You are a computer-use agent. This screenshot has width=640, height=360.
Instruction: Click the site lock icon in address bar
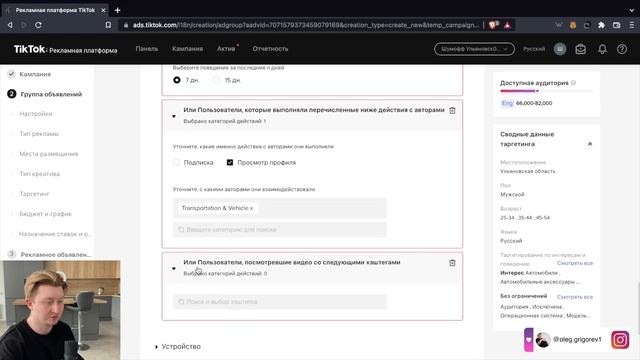(x=126, y=25)
